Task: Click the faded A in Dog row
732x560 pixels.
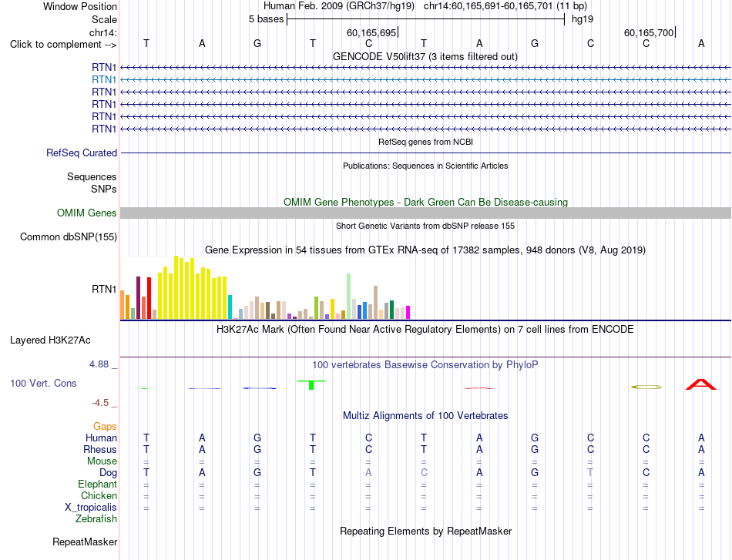Action: (368, 473)
